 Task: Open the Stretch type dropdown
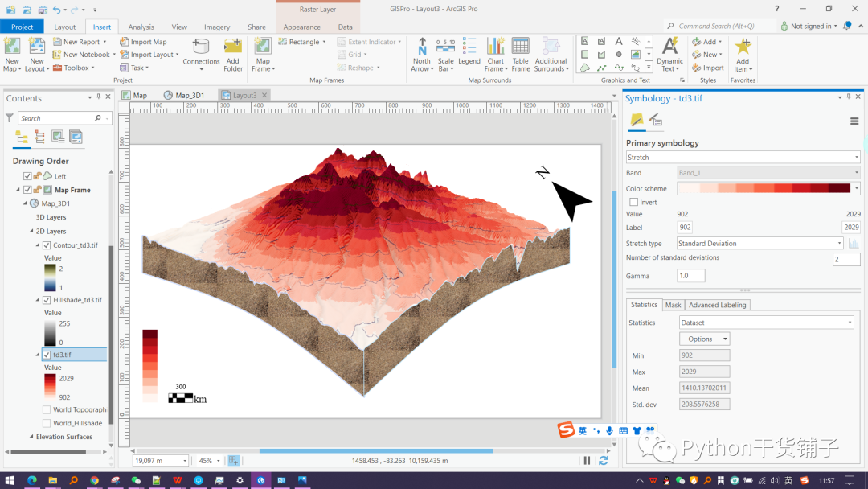pos(759,243)
